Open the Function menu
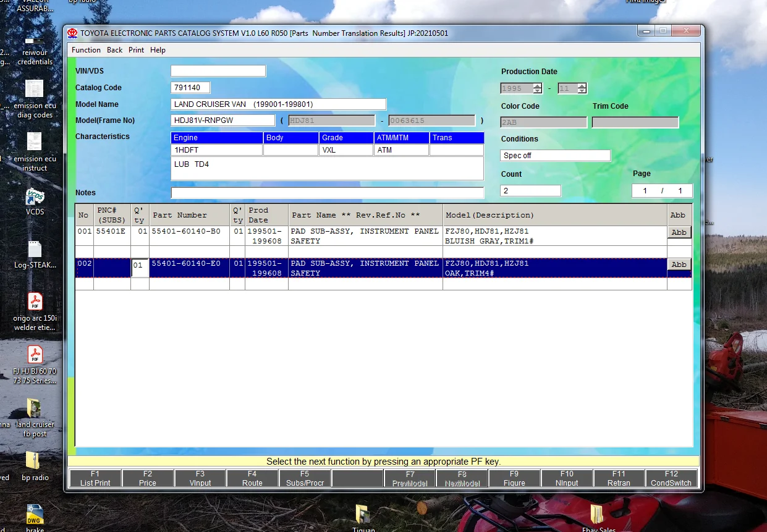The width and height of the screenshot is (767, 532). 86,50
